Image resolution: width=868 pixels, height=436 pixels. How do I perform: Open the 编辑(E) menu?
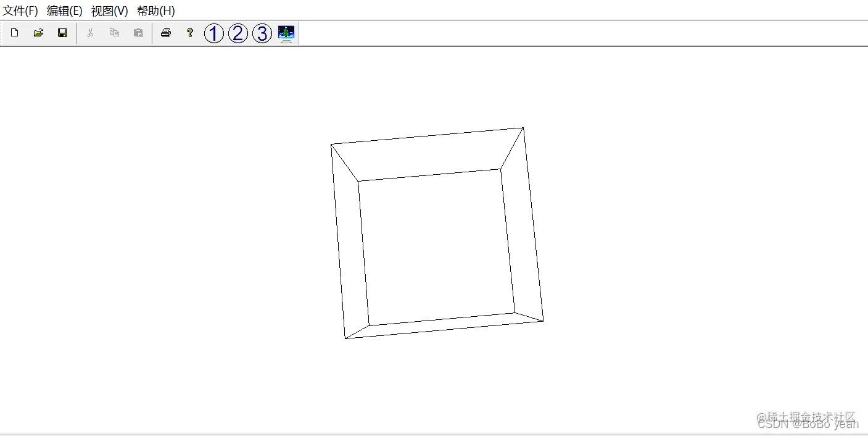(x=65, y=10)
